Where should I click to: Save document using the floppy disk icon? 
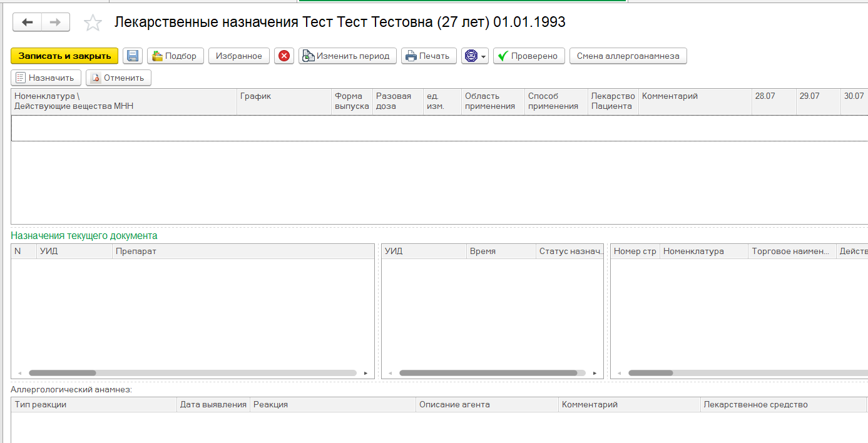pyautogui.click(x=133, y=56)
